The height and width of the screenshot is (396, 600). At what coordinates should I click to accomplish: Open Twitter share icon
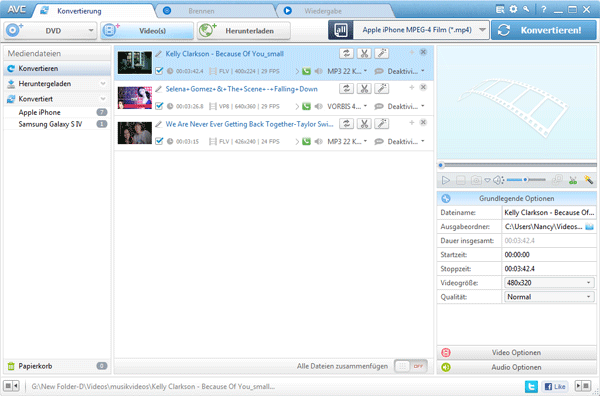(x=531, y=386)
